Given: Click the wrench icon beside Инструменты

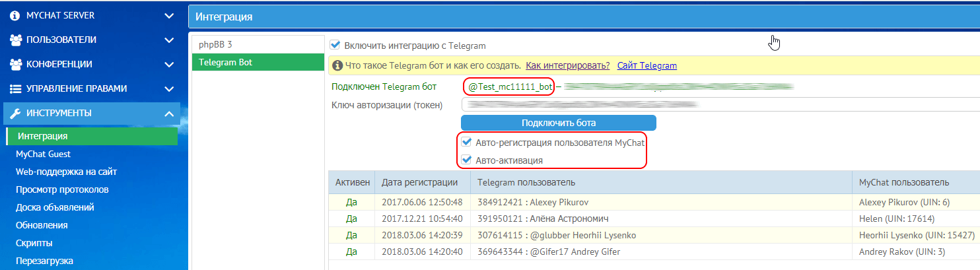Looking at the screenshot, I should click(16, 114).
